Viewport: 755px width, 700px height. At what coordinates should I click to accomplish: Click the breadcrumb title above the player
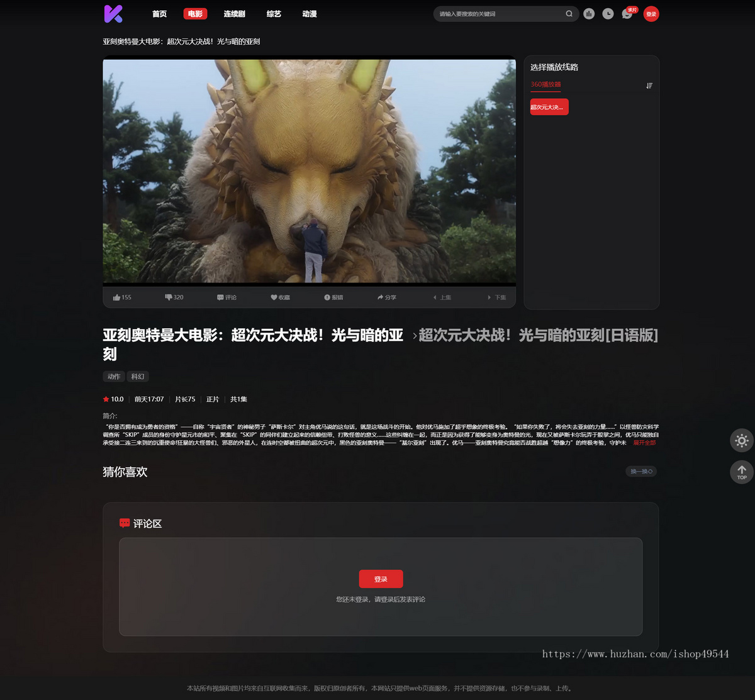pos(181,42)
